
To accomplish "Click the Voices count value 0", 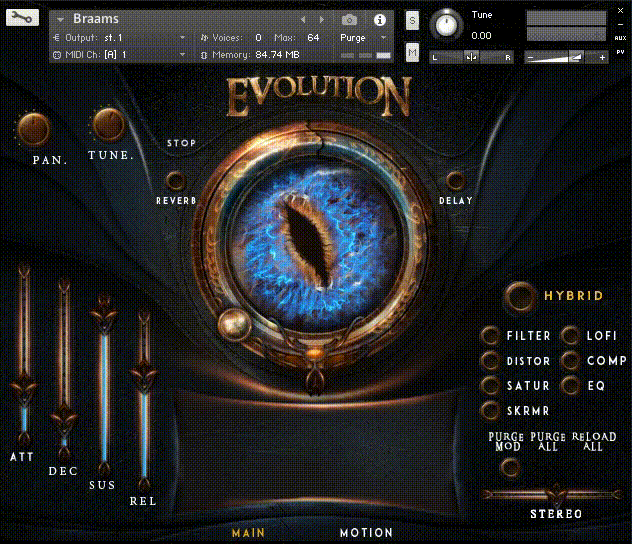I will (x=258, y=37).
